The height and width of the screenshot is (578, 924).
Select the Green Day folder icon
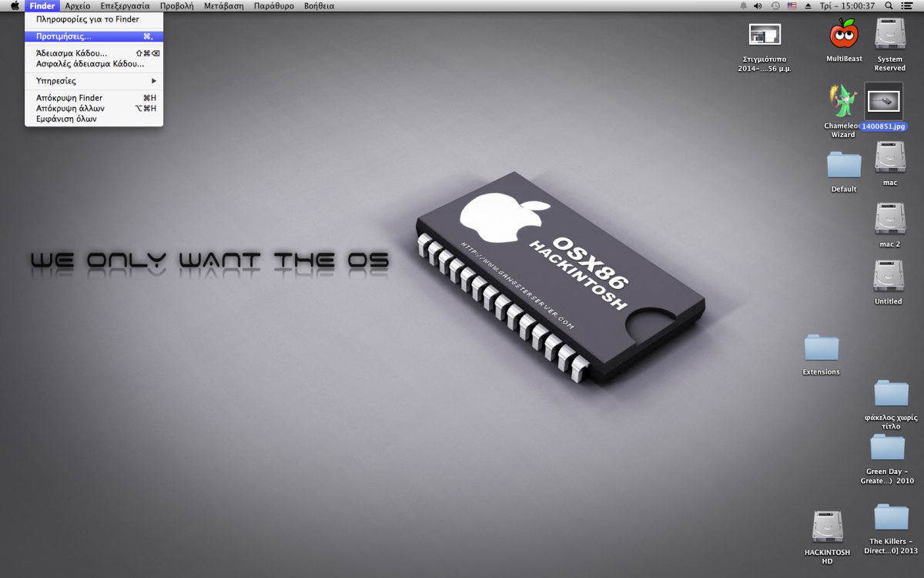887,447
